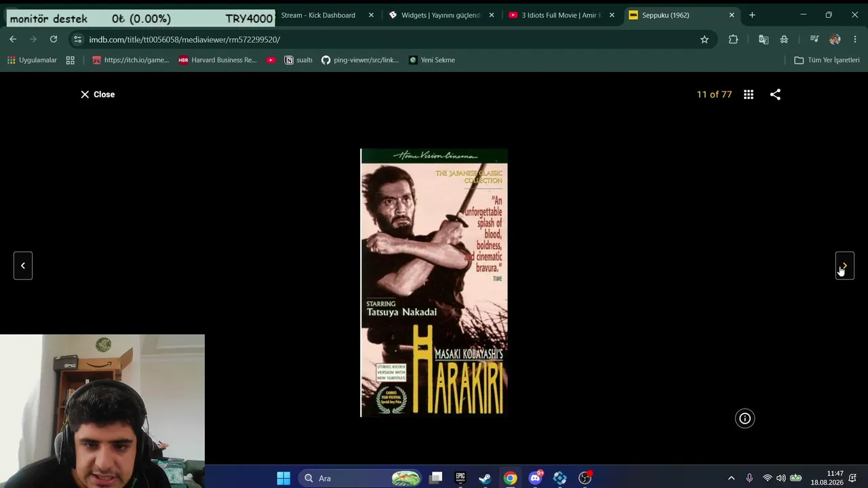Close the Stream - Kick Dashboard tab
868x488 pixels.
coord(371,15)
